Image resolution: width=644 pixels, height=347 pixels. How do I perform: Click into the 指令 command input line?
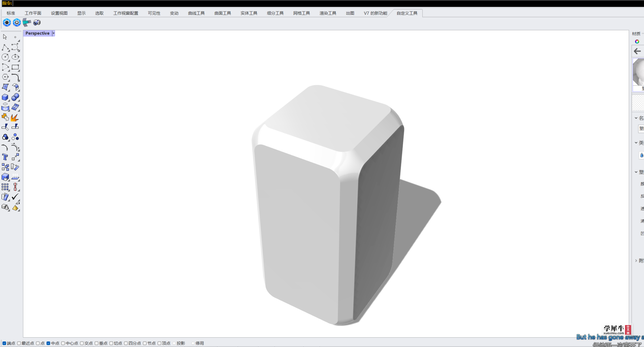pyautogui.click(x=328, y=3)
